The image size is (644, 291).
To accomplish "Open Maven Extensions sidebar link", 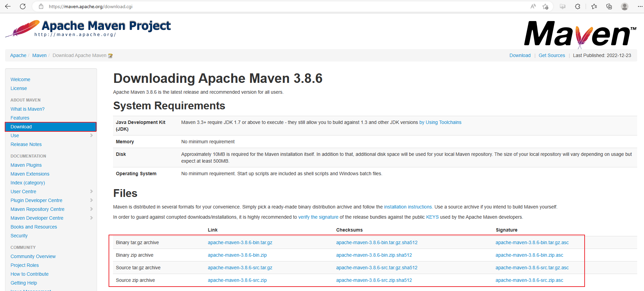I will pos(30,174).
